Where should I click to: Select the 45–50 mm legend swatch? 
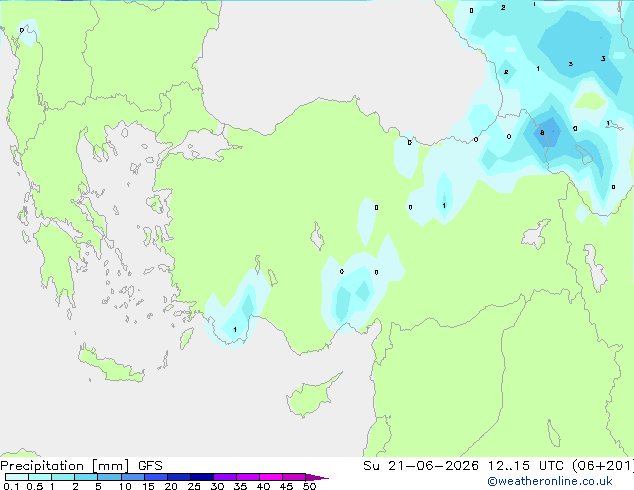[294, 477]
